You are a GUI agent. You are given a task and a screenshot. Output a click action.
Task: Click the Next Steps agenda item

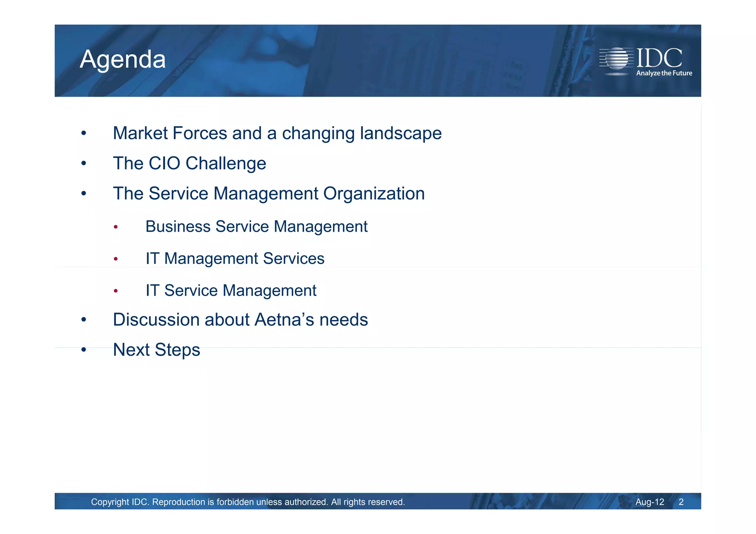pyautogui.click(x=157, y=350)
